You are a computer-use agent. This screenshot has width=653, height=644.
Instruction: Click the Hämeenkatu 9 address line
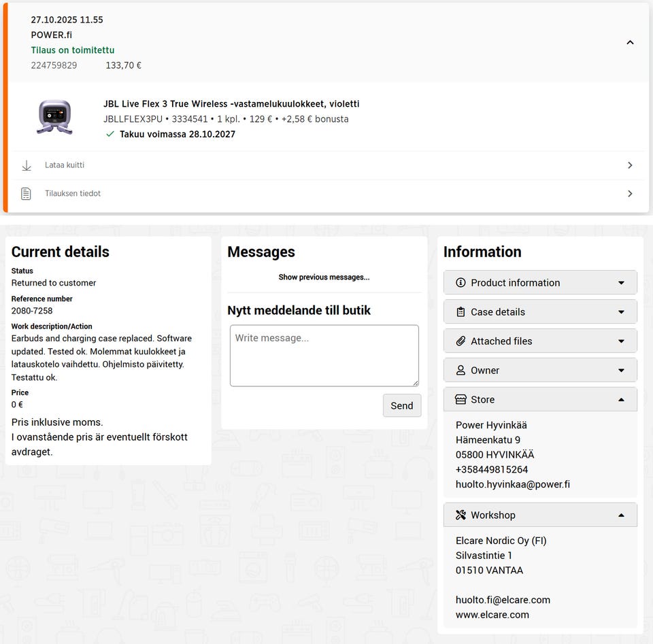click(488, 440)
